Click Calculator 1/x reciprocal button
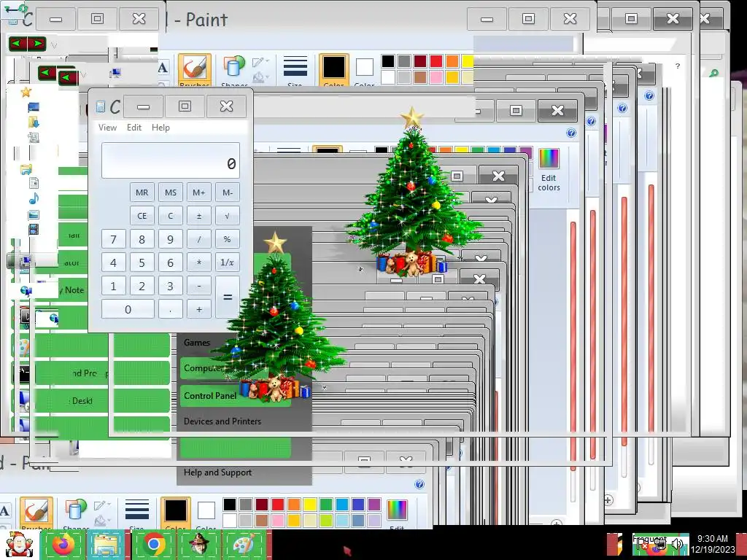The width and height of the screenshot is (747, 560). click(x=228, y=262)
